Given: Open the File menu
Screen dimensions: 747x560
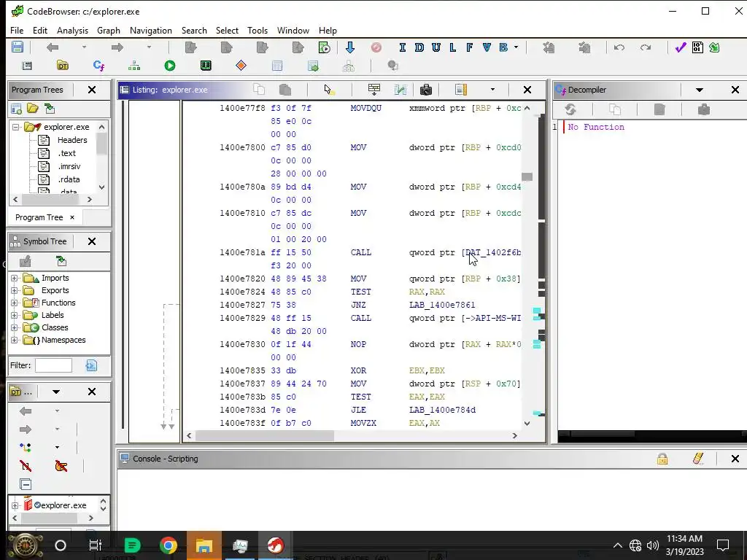Looking at the screenshot, I should (17, 31).
